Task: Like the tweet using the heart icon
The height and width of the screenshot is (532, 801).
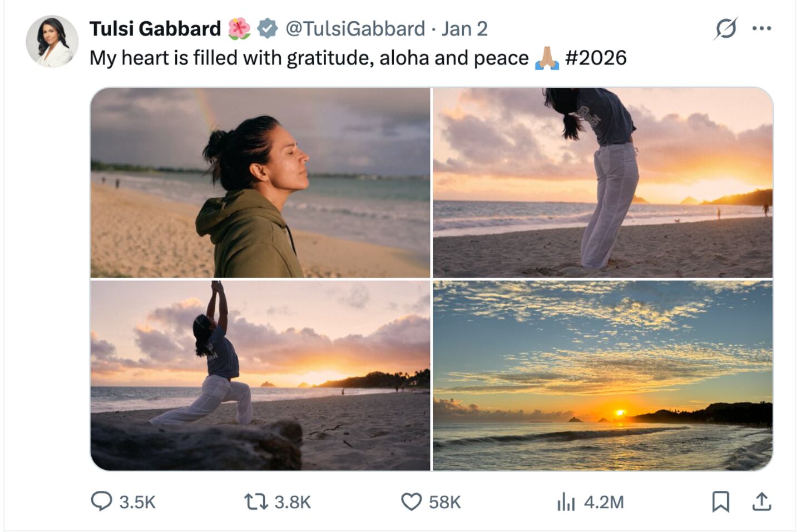Action: pos(413,503)
